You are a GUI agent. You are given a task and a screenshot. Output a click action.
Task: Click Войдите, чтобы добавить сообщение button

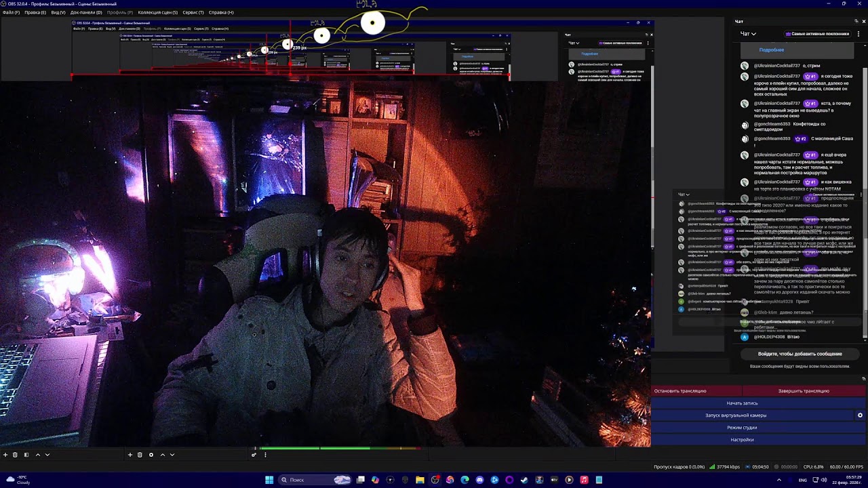[x=800, y=354]
